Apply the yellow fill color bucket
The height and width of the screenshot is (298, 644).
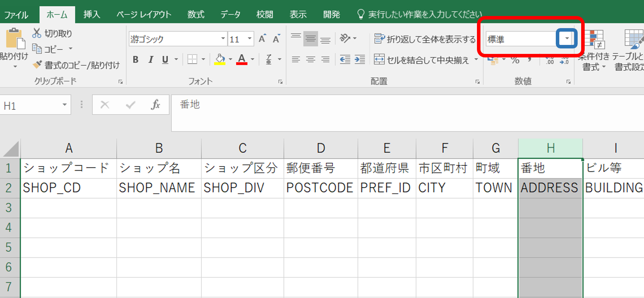pos(220,59)
